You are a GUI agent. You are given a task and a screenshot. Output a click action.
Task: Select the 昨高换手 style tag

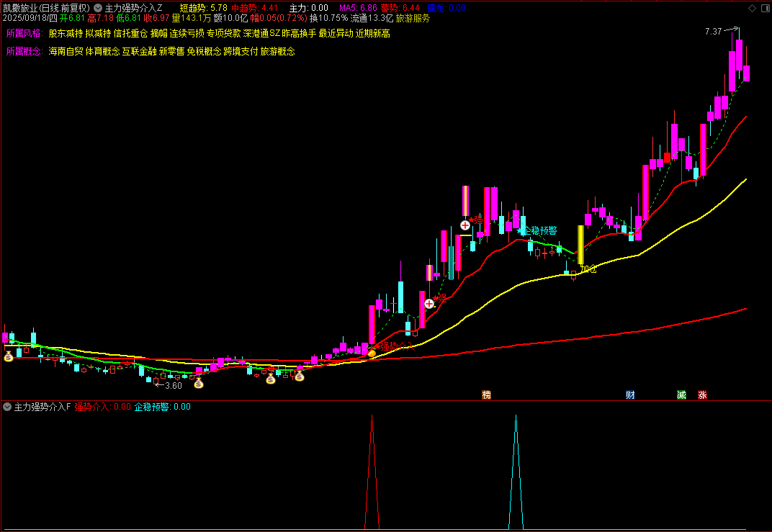[x=299, y=33]
